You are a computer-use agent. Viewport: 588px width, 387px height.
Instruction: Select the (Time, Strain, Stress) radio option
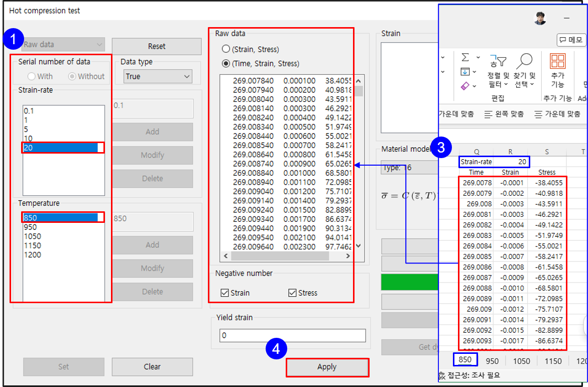[x=261, y=63]
